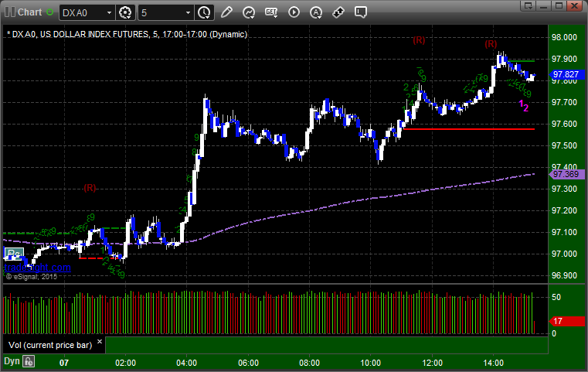Click the 97.000 price axis label

point(564,254)
